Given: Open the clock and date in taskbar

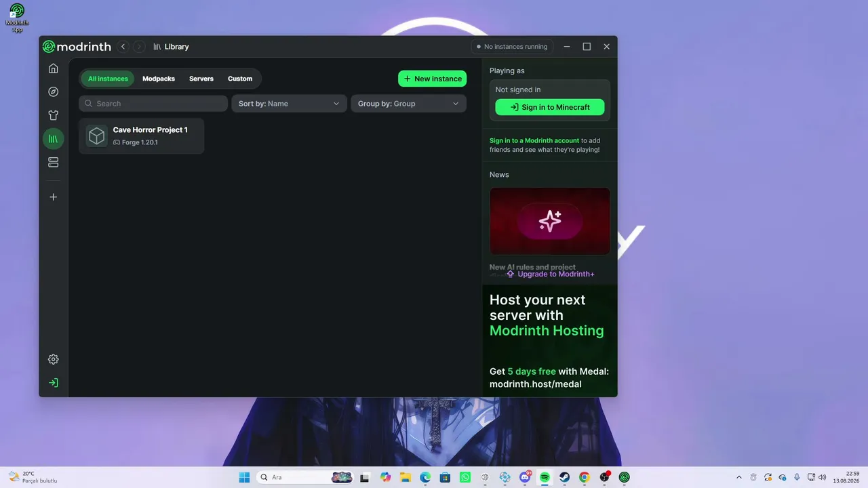Looking at the screenshot, I should click(x=847, y=477).
